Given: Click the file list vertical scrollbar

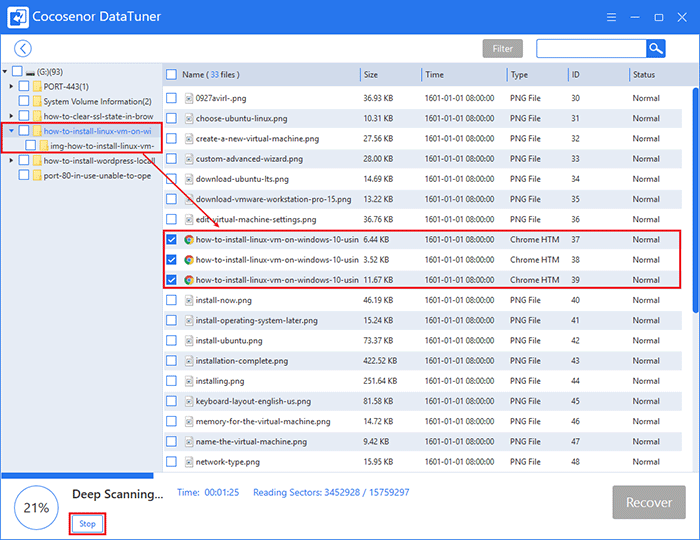Looking at the screenshot, I should (x=695, y=200).
